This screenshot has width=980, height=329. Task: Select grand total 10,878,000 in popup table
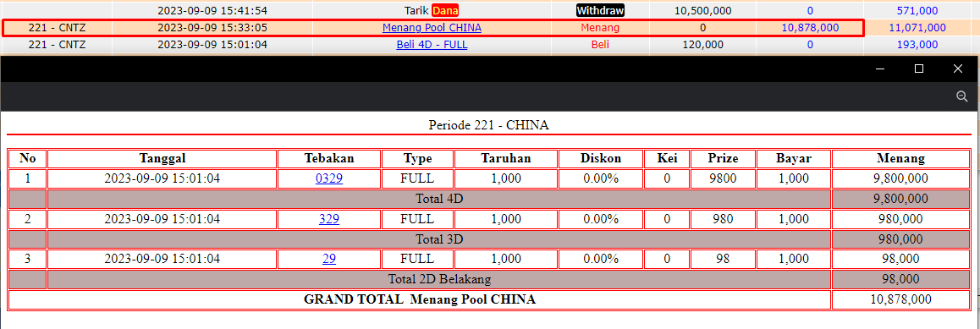click(x=900, y=299)
